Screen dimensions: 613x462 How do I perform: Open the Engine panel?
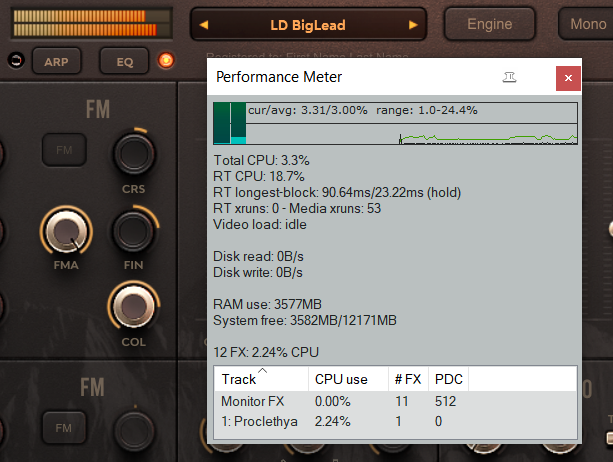coord(489,24)
